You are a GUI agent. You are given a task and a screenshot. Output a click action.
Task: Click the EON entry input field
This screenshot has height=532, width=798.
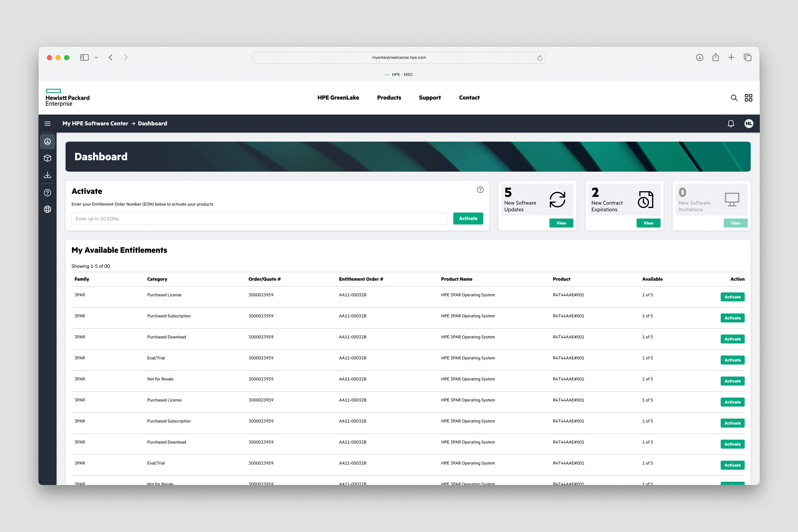click(259, 218)
